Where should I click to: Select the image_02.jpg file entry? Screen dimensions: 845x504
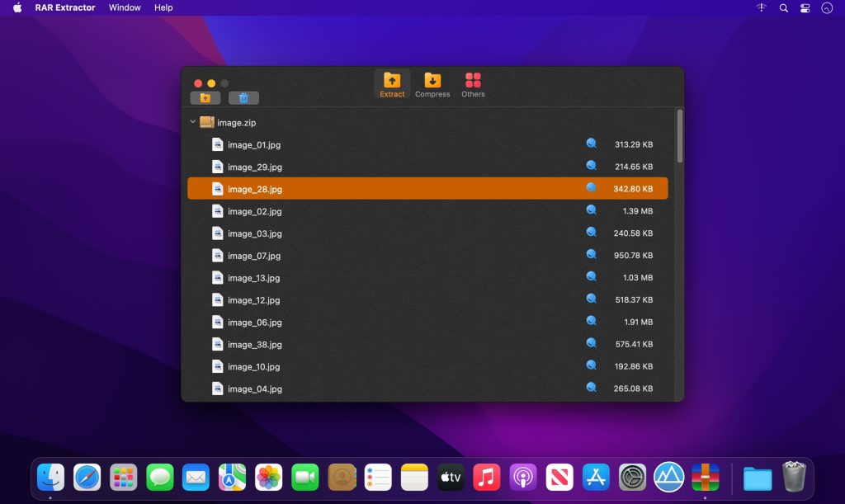[254, 210]
